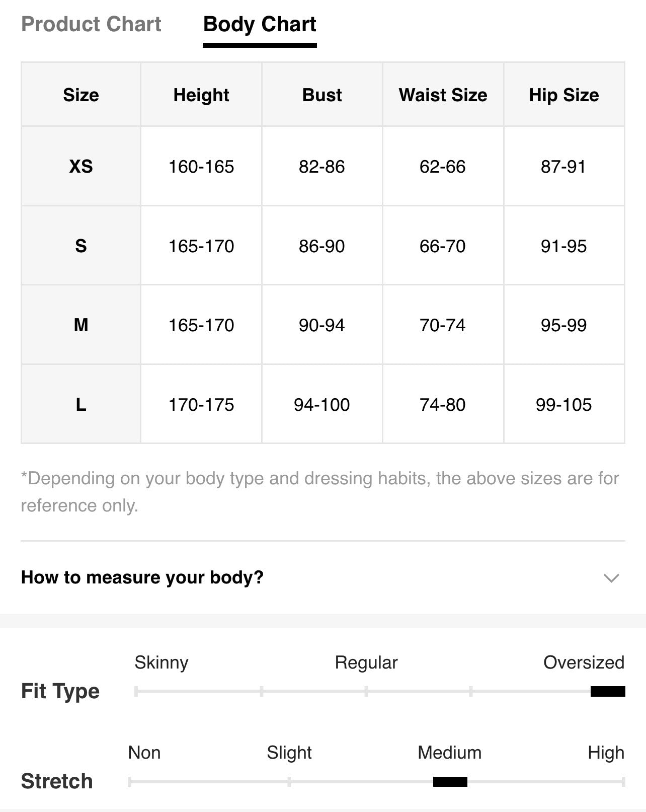Select the S size row label
Viewport: 646px width, 812px height.
81,246
